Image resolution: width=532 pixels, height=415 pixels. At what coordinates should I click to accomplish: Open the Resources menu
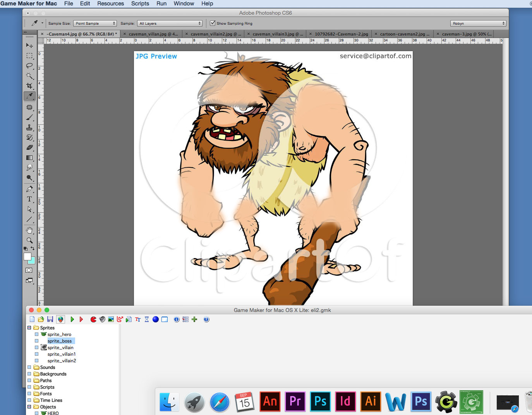[x=110, y=3]
